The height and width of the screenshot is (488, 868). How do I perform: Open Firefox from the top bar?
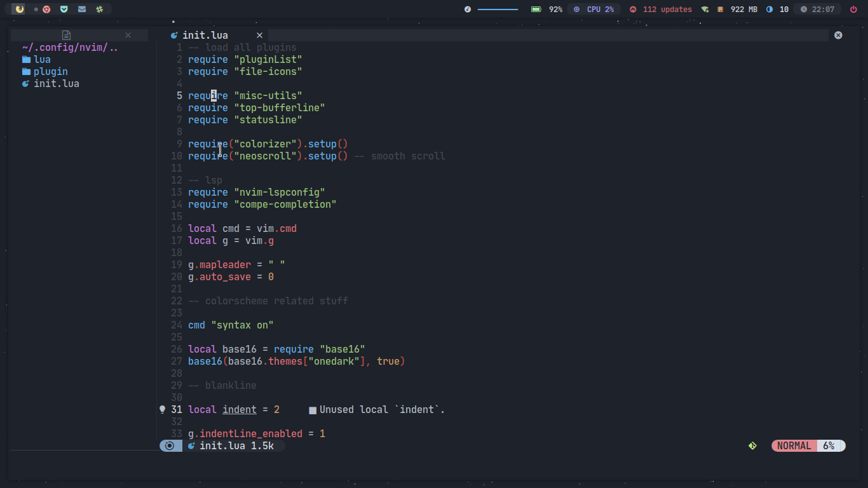20,10
